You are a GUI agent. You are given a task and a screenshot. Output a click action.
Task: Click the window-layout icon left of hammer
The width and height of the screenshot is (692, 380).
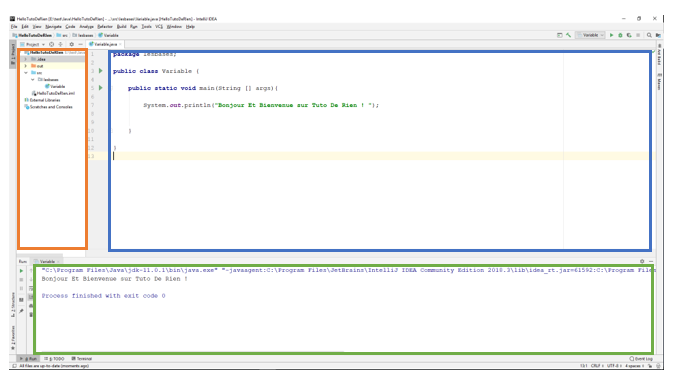[x=560, y=35]
